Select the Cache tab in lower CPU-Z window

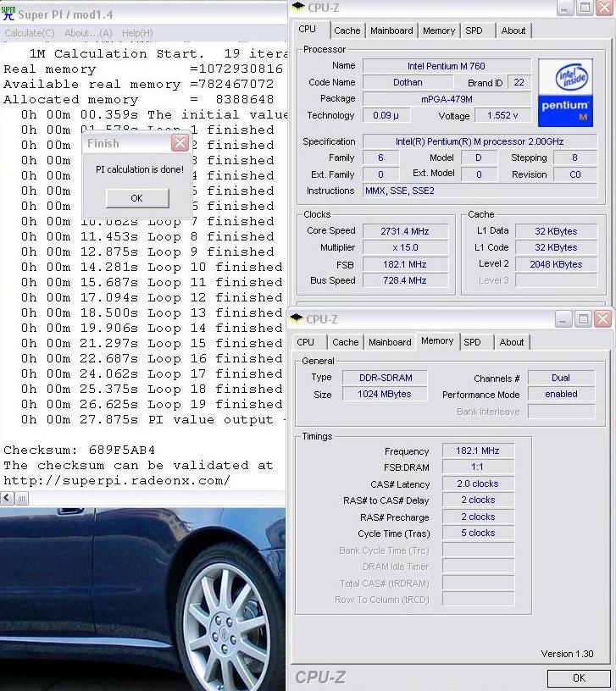tap(346, 342)
